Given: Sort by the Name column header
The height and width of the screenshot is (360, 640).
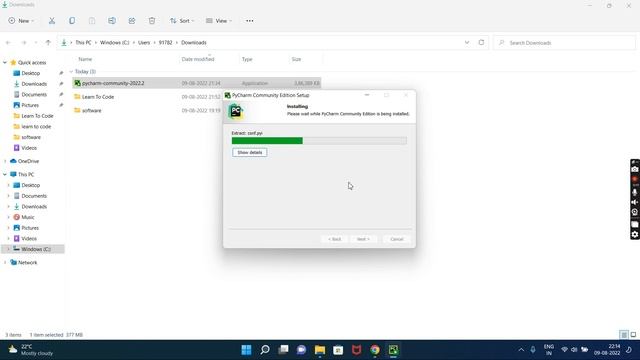Looking at the screenshot, I should pyautogui.click(x=85, y=59).
